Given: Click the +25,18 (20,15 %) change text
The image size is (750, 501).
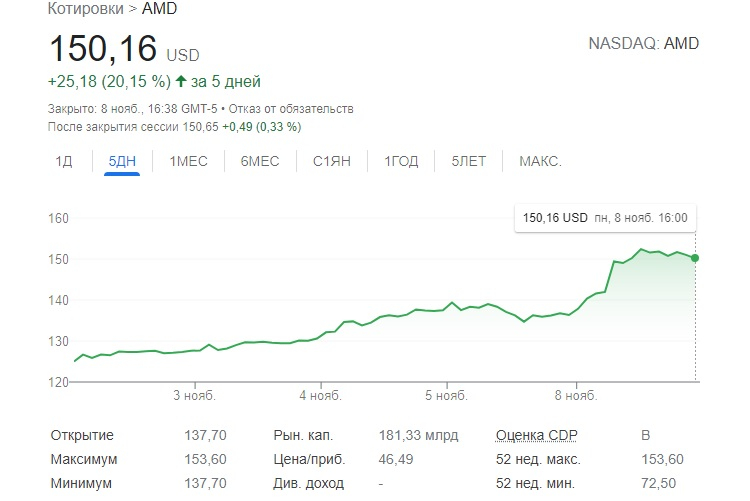Looking at the screenshot, I should 109,81.
